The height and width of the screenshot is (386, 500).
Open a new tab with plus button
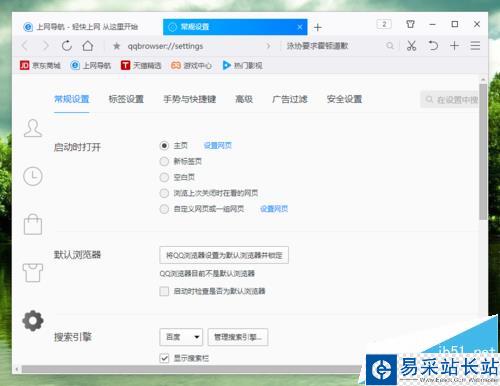[318, 27]
